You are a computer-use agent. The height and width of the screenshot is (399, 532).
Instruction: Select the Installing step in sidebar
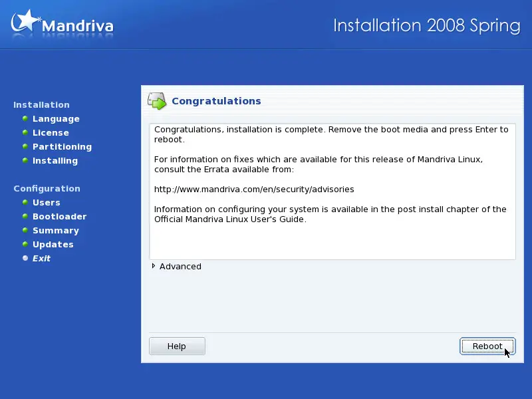[x=55, y=160]
